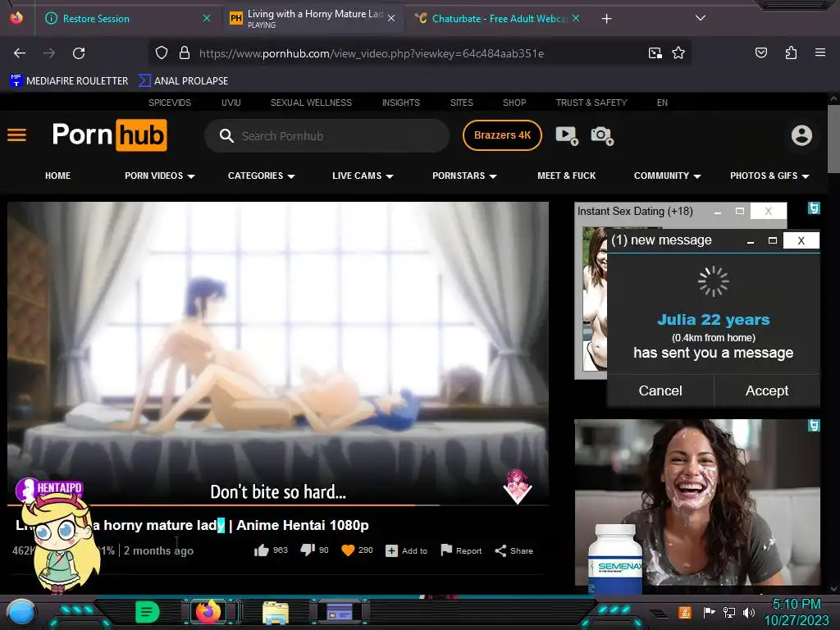Open the browser extensions menu

[791, 52]
